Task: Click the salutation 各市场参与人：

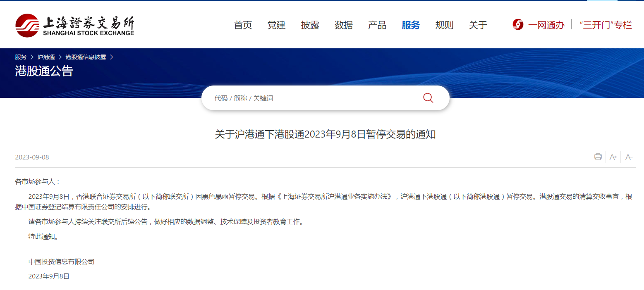Action: pyautogui.click(x=38, y=181)
